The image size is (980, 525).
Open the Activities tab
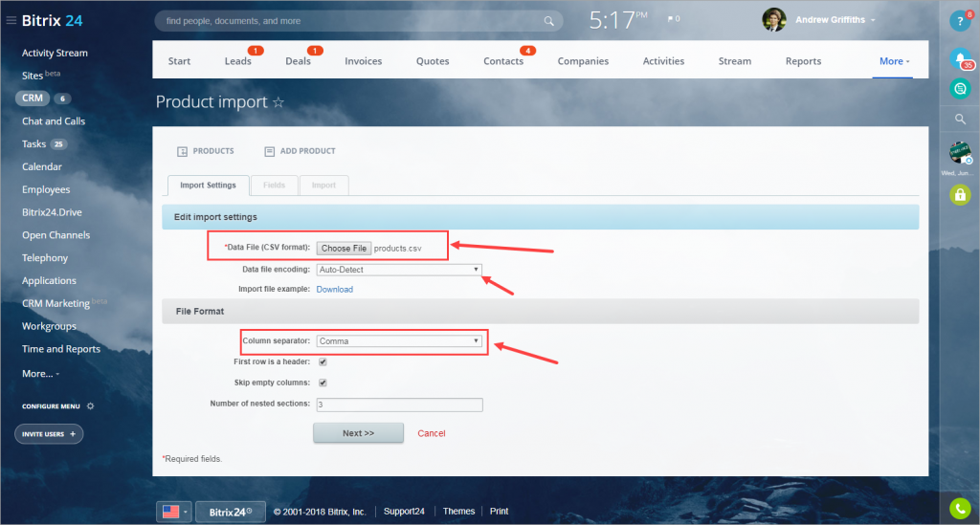664,61
